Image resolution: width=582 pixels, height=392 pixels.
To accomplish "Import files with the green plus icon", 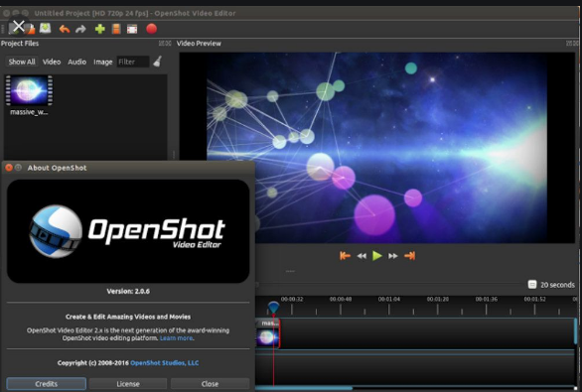I will [100, 29].
